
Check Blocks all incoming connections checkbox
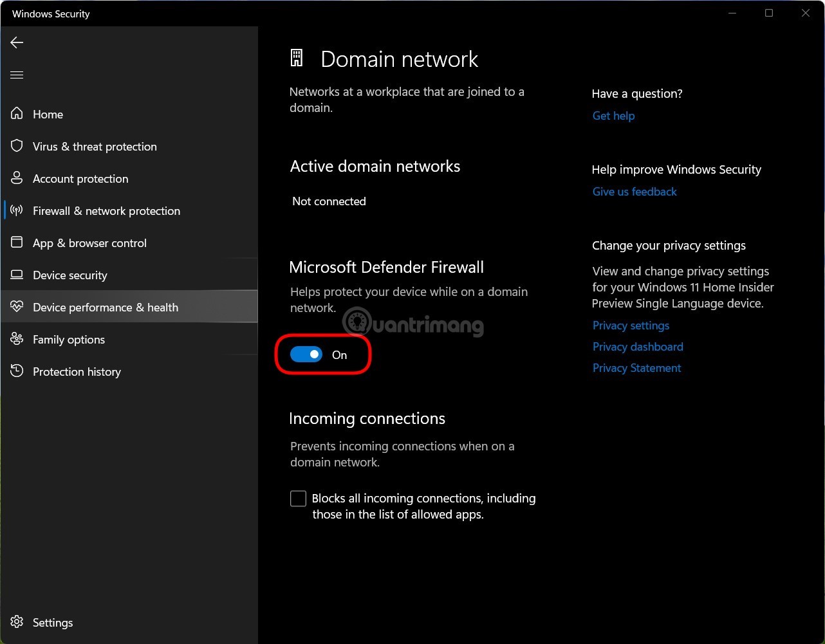point(298,499)
